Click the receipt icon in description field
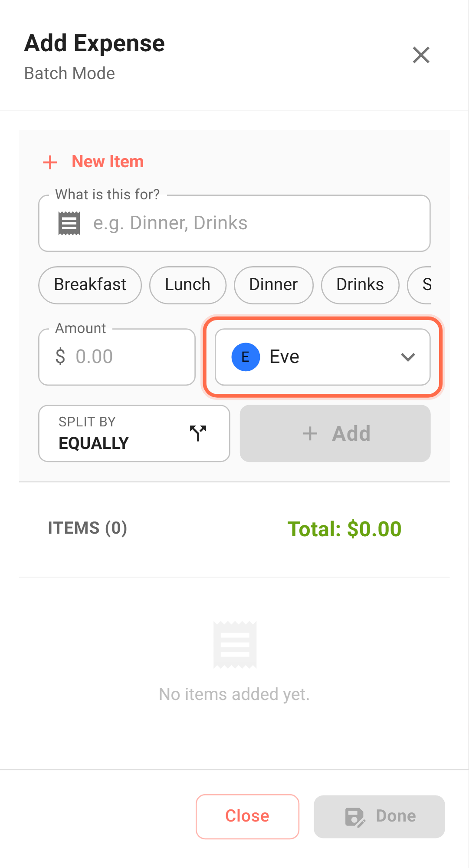Screen dimensions: 469x868 pos(69,223)
